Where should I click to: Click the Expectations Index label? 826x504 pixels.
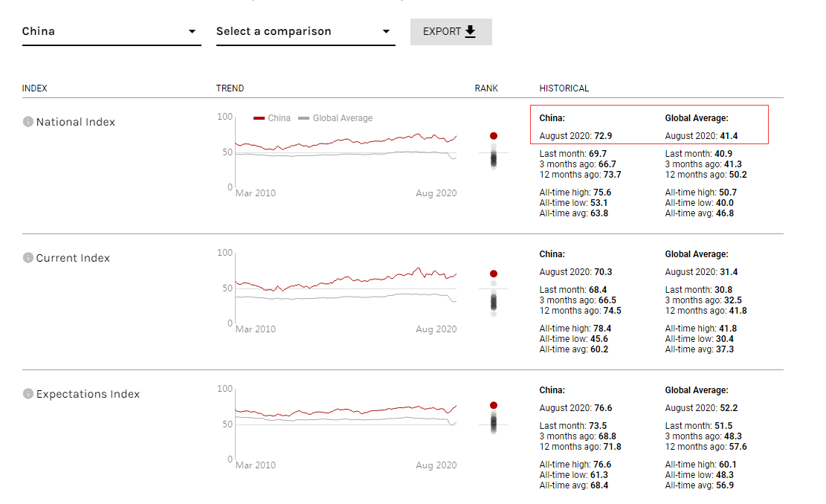88,394
